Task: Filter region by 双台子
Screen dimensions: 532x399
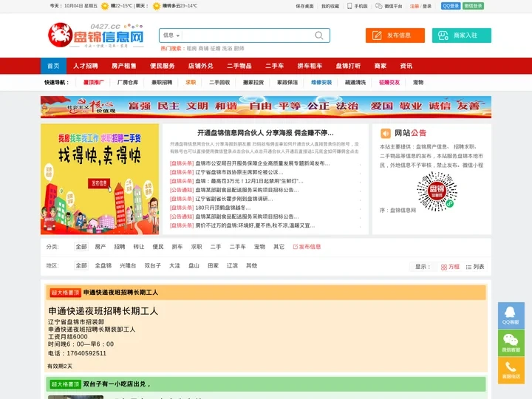Action: pos(153,266)
